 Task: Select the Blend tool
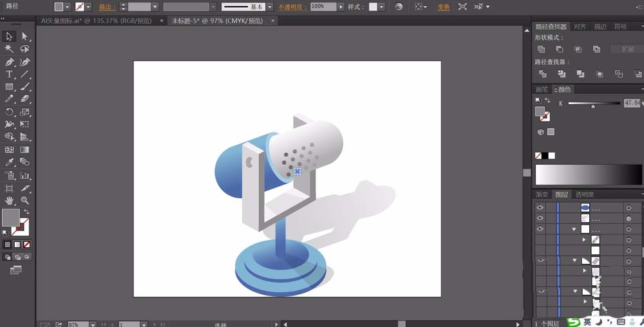[x=24, y=162]
